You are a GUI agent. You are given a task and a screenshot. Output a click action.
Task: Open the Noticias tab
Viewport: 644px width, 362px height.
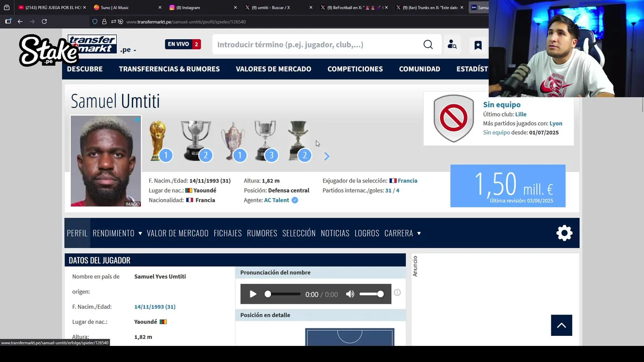[335, 233]
